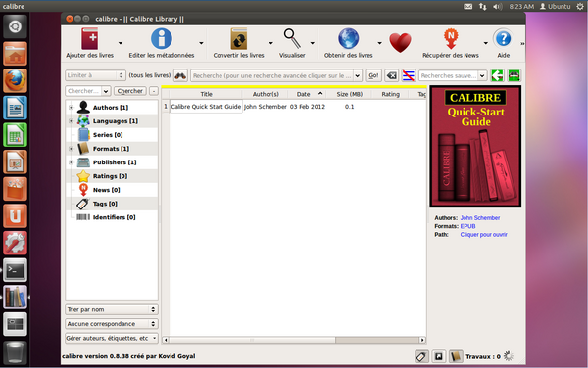Toggle search highlighting striped icon
The height and width of the screenshot is (368, 588).
pos(409,75)
